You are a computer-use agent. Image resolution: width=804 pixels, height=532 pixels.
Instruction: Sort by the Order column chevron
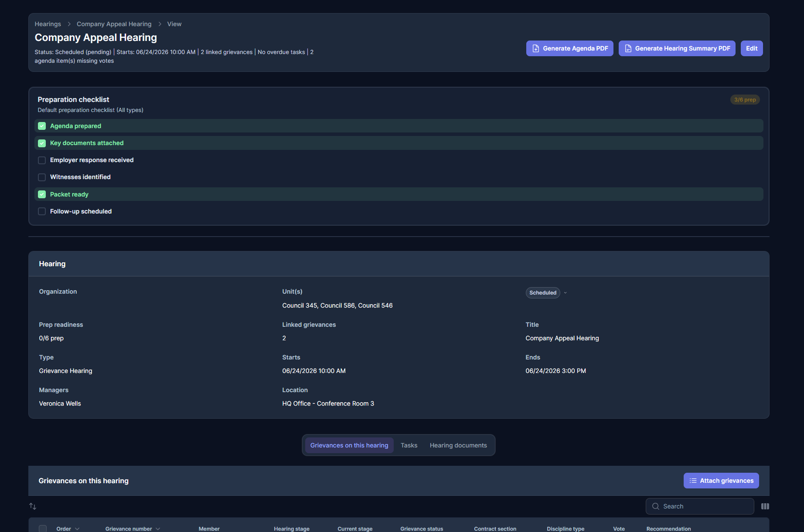click(77, 529)
